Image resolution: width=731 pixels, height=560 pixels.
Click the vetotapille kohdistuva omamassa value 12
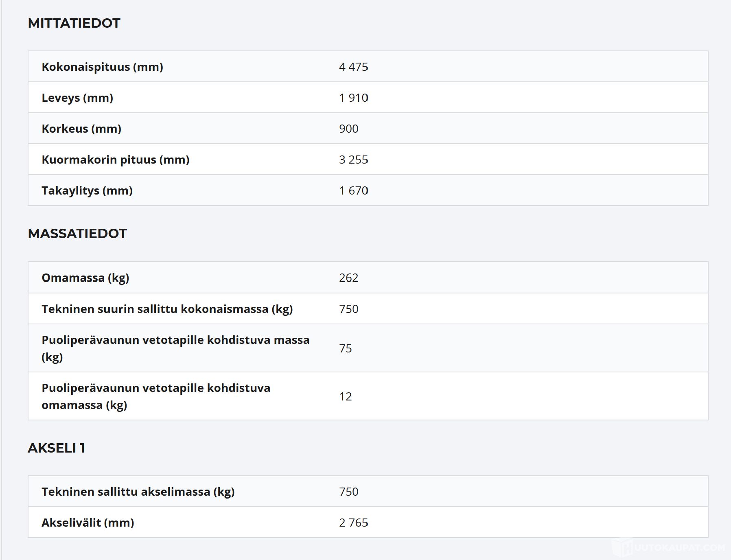345,396
